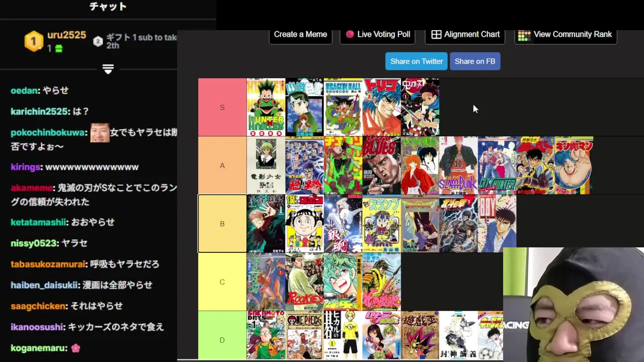Click Rookies cover in C tier
This screenshot has width=644, height=362.
(304, 282)
